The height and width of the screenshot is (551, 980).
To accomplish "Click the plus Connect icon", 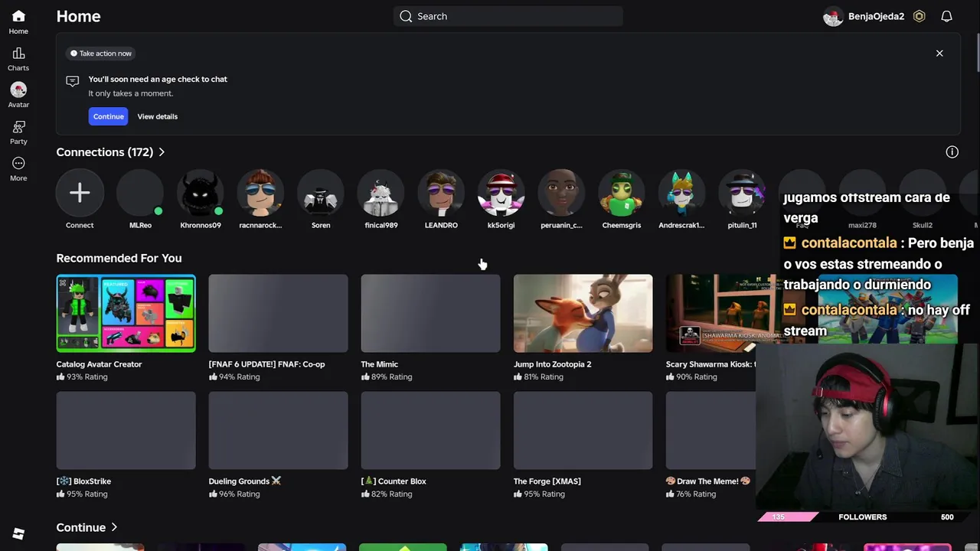I will click(80, 193).
